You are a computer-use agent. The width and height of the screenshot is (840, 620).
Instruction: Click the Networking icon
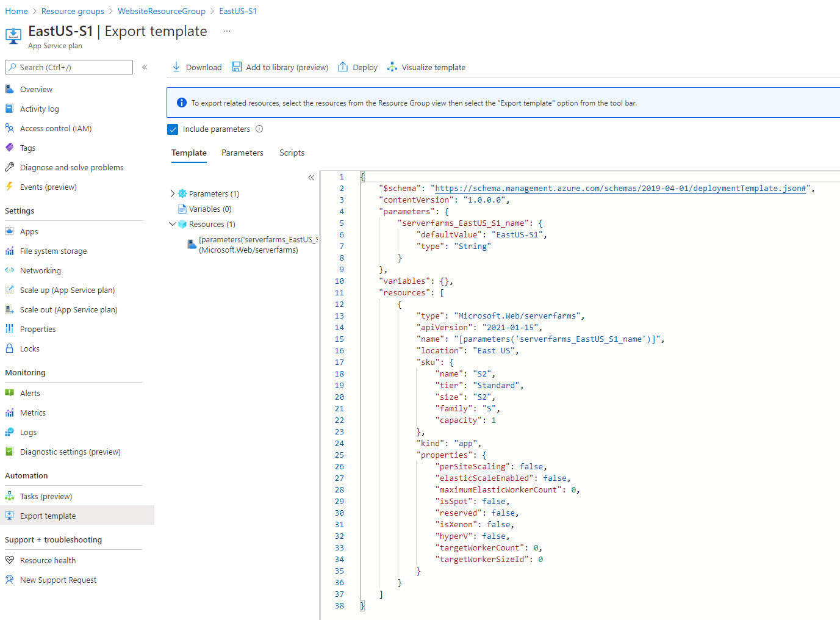pos(10,270)
